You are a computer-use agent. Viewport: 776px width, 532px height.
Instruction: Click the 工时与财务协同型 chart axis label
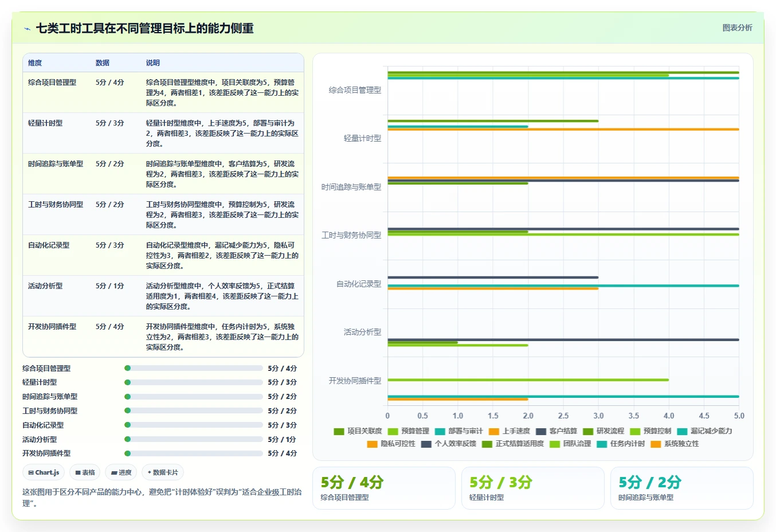pyautogui.click(x=351, y=235)
